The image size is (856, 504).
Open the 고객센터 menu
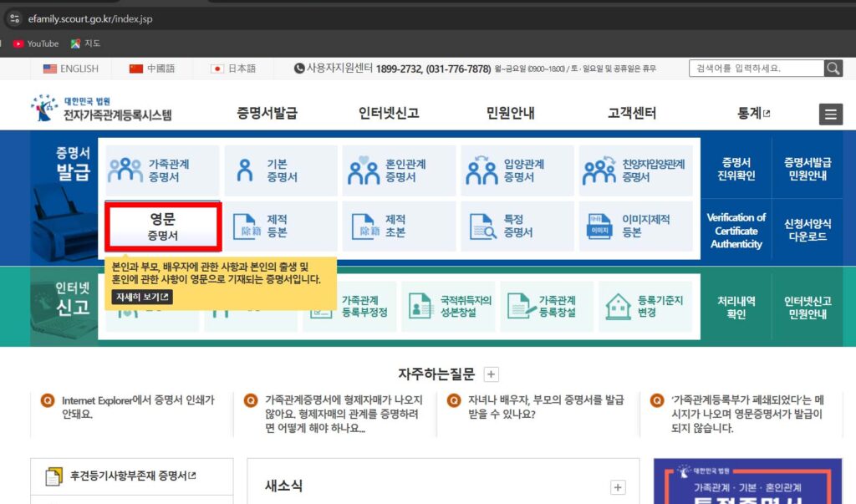click(x=632, y=113)
